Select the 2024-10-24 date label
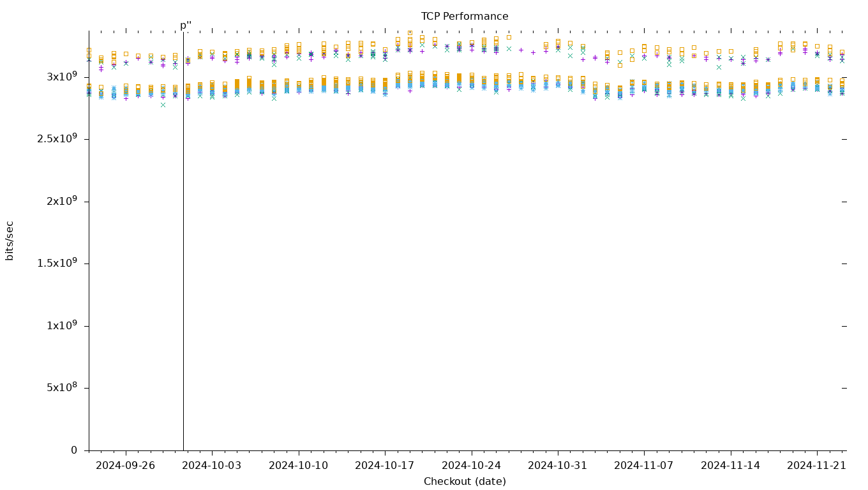 pyautogui.click(x=472, y=466)
